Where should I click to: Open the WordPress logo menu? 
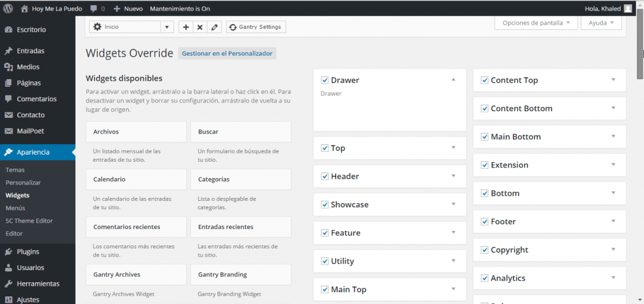pos(8,8)
